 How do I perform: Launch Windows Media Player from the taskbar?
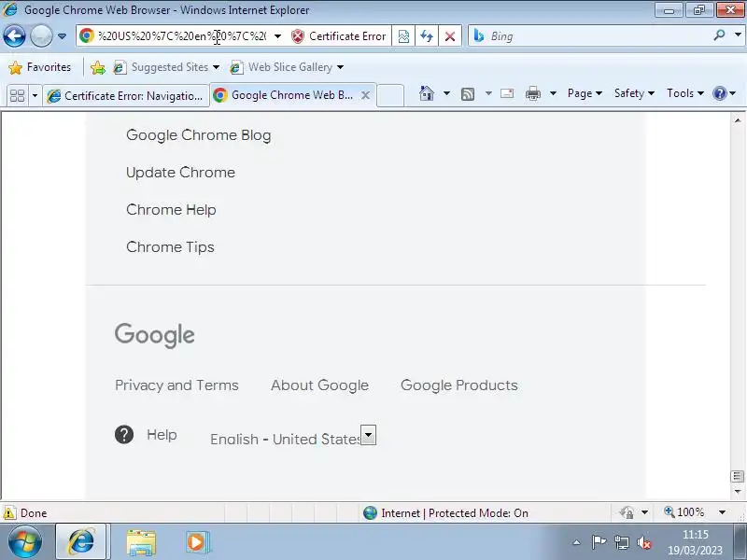pyautogui.click(x=196, y=542)
